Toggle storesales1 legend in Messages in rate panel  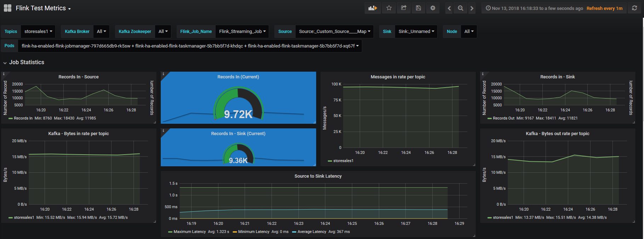coord(343,161)
